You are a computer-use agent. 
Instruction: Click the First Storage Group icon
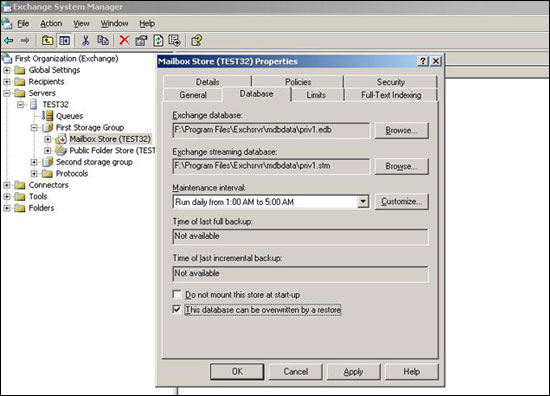click(x=48, y=128)
